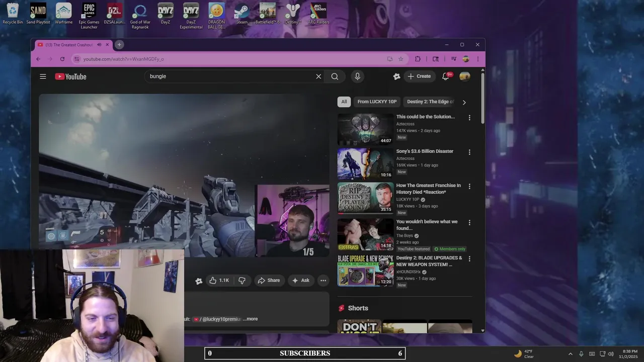Open the Recycle Bin desktop icon
Viewport: 644px width, 362px height.
pos(13,14)
